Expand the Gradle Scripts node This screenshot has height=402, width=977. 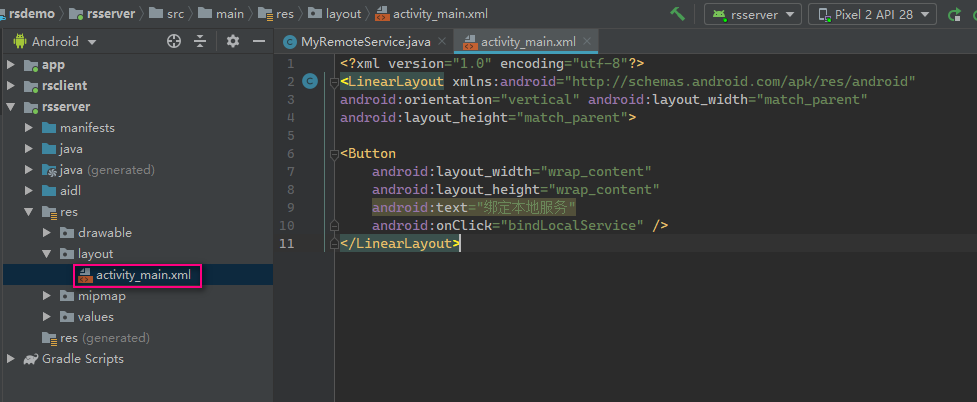(x=12, y=359)
